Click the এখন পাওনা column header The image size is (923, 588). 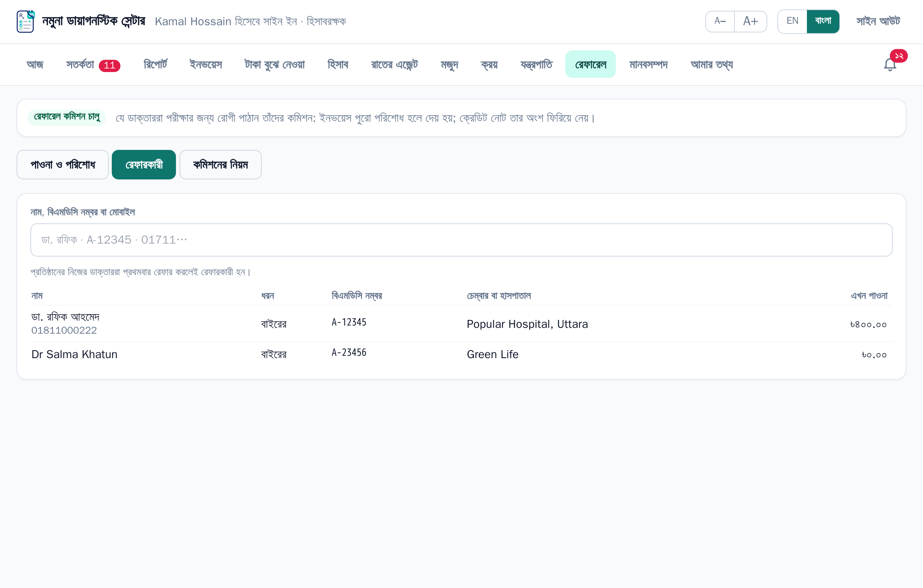pyautogui.click(x=869, y=296)
